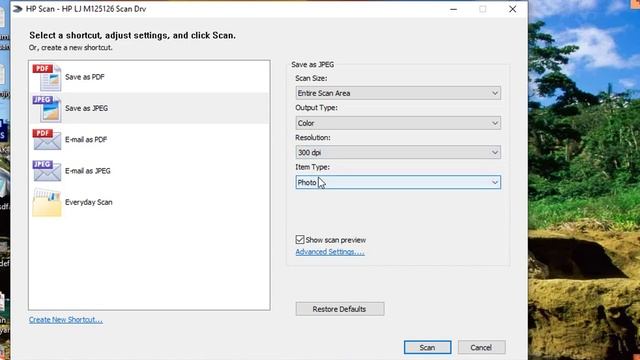This screenshot has height=360, width=640.
Task: Expand the Scan Size dropdown arrow
Action: [x=495, y=93]
